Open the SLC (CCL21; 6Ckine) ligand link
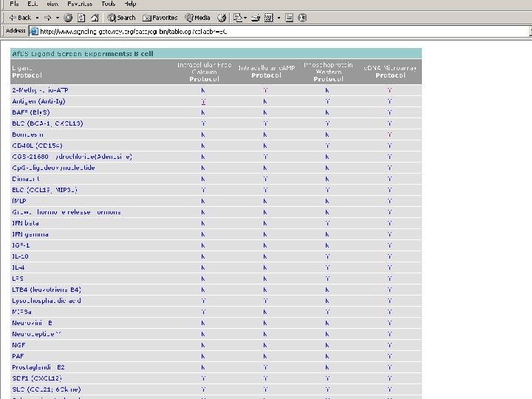The image size is (532, 399). click(47, 389)
